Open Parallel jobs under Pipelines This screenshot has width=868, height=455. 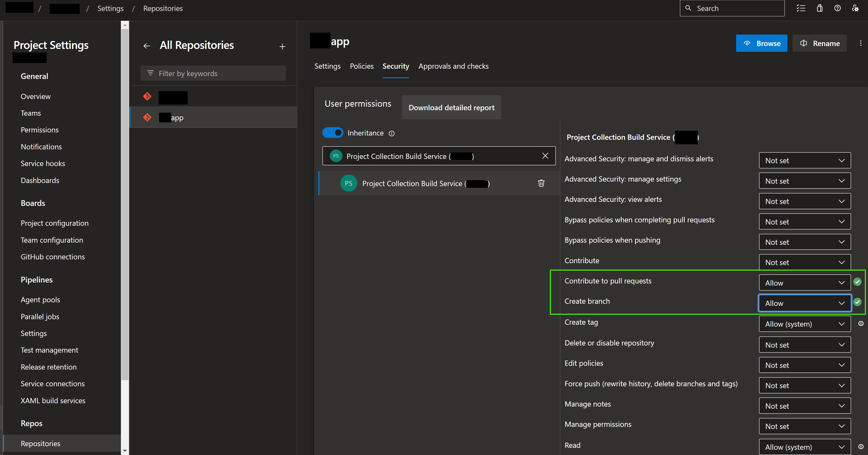[40, 316]
